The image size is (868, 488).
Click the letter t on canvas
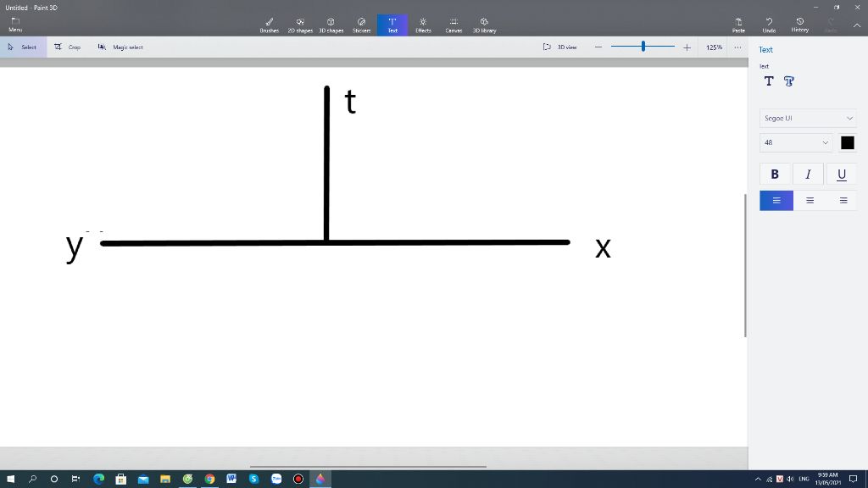point(350,102)
